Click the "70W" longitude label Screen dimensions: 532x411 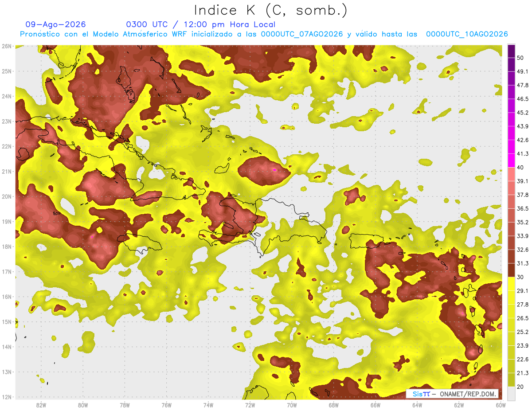(x=292, y=405)
